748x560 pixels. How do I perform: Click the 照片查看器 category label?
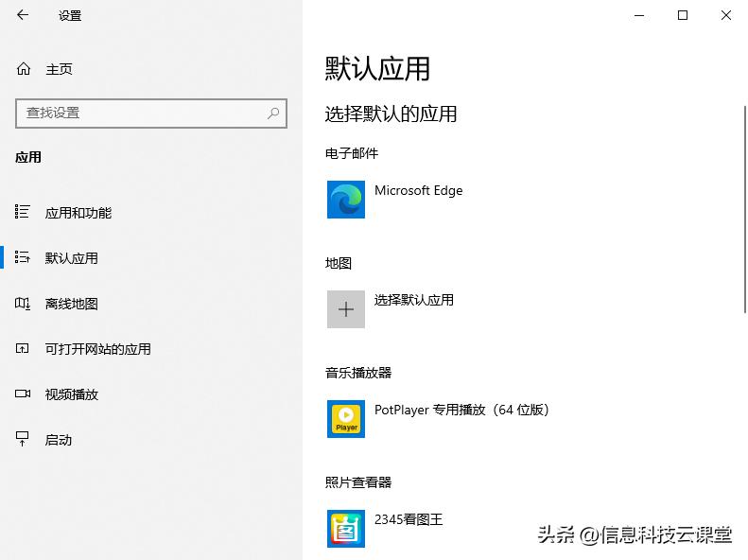coord(358,482)
